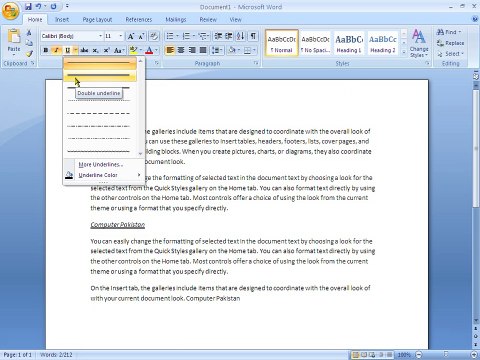Open the round Office Button menu
Viewport: 480px width, 360px height.
[10, 11]
